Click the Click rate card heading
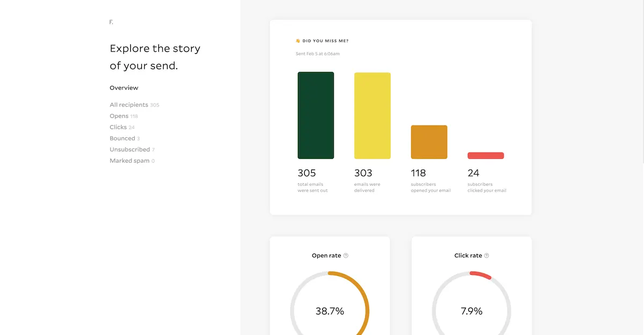 [x=468, y=256]
